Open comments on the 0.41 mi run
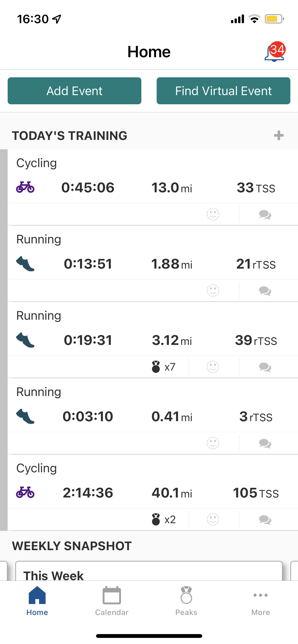The height and width of the screenshot is (644, 298). 265,443
